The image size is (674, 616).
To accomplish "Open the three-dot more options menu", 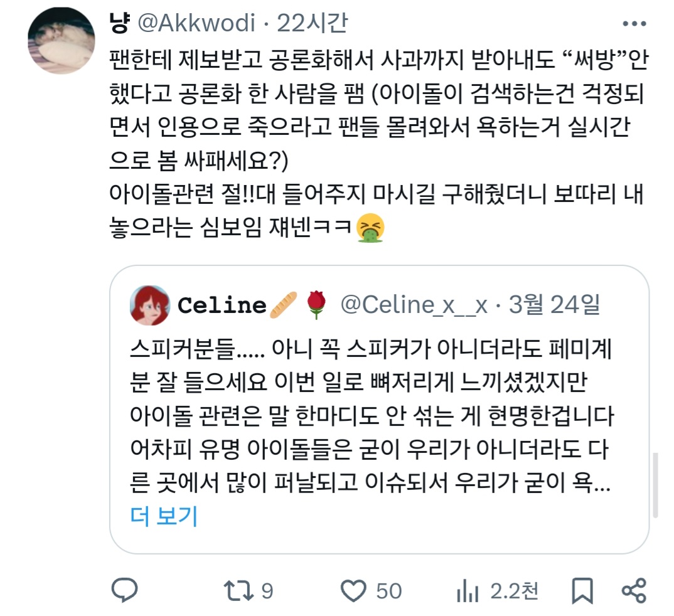I will 634,24.
